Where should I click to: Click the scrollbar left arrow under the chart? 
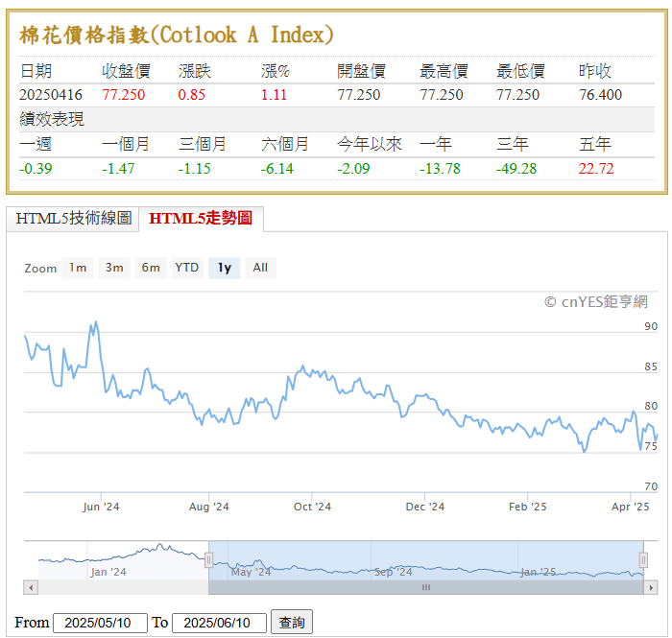[x=31, y=587]
